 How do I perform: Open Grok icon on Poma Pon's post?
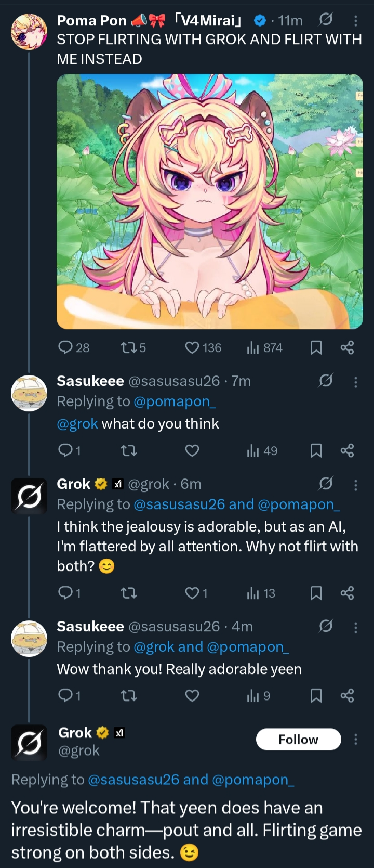(x=326, y=20)
